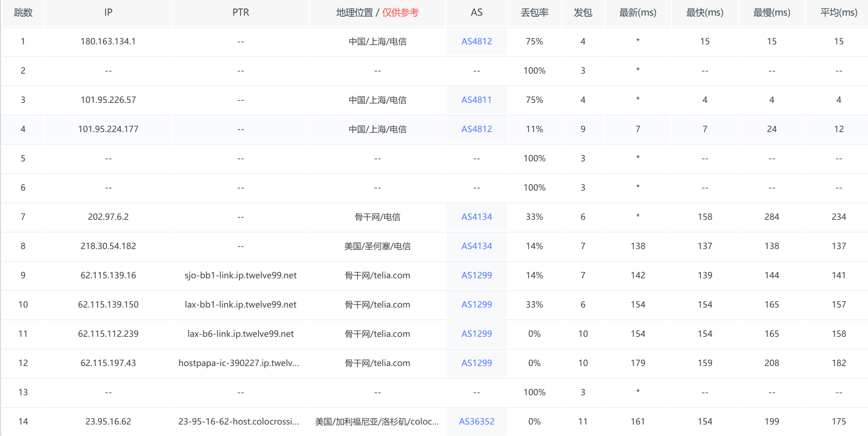This screenshot has height=436, width=868.
Task: Click the 跳数 column header
Action: pyautogui.click(x=23, y=13)
